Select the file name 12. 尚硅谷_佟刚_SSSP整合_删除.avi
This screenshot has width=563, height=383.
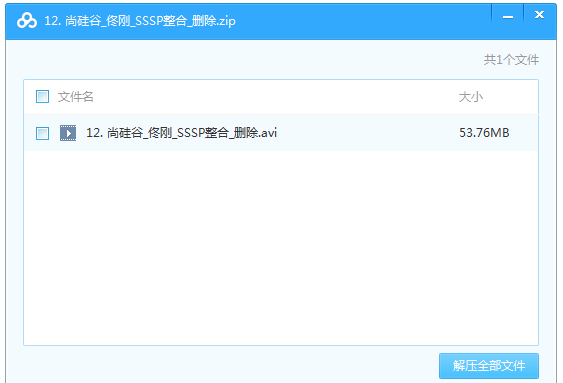click(x=181, y=133)
